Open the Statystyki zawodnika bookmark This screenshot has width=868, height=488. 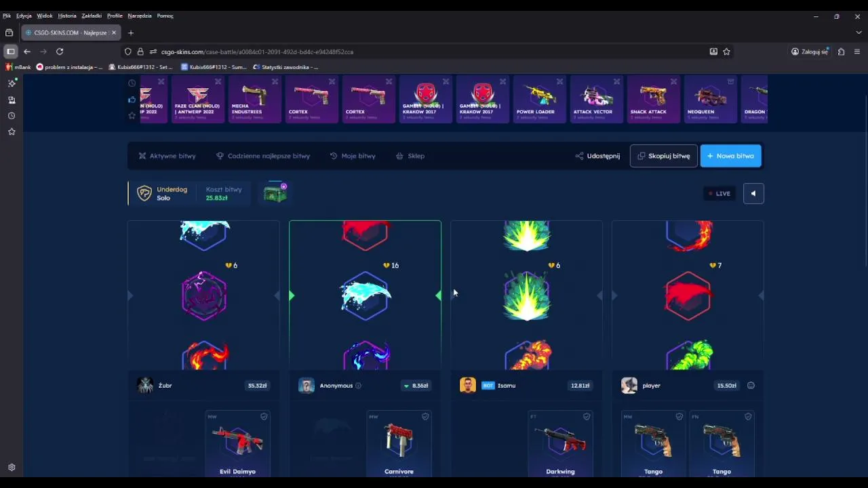tap(285, 67)
